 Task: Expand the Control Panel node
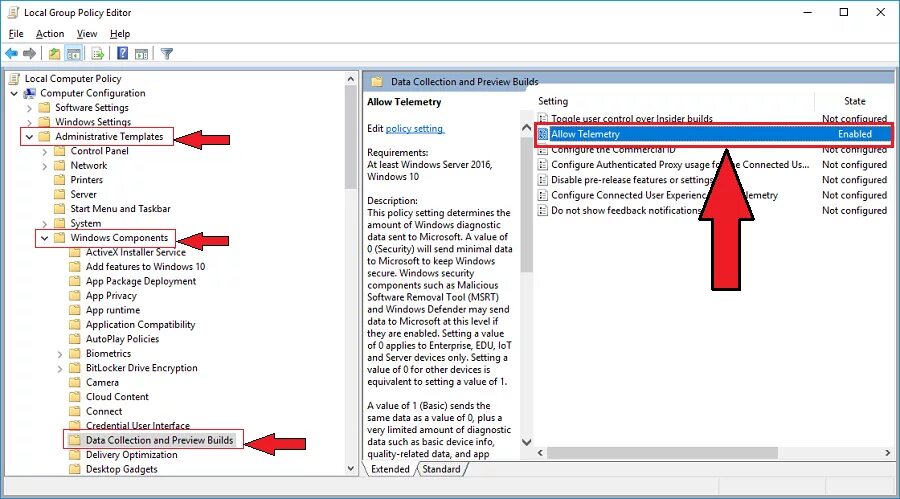click(x=45, y=152)
